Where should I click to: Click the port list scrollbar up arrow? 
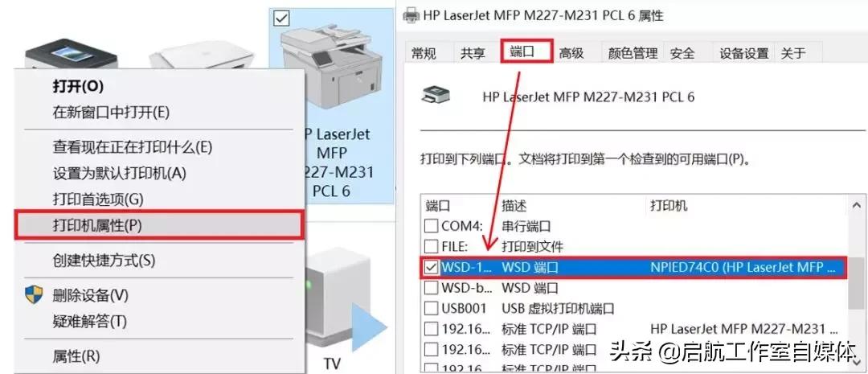coord(856,206)
